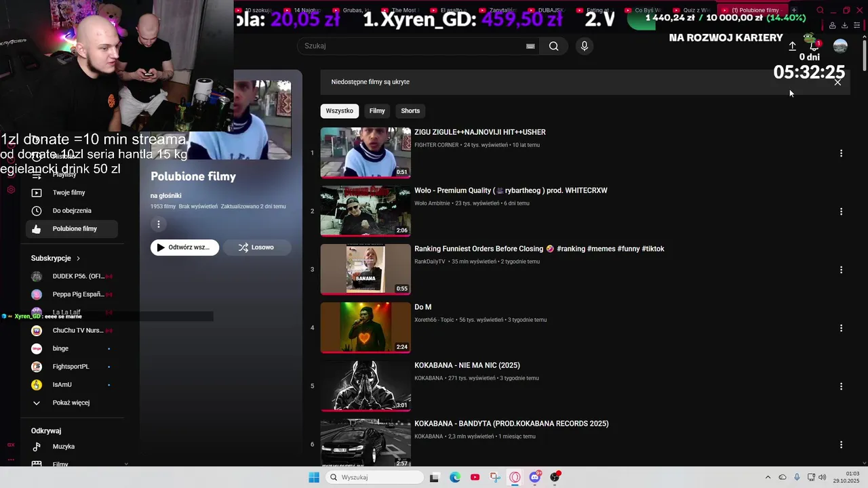
Task: Open Discord from taskbar
Action: coord(535,477)
